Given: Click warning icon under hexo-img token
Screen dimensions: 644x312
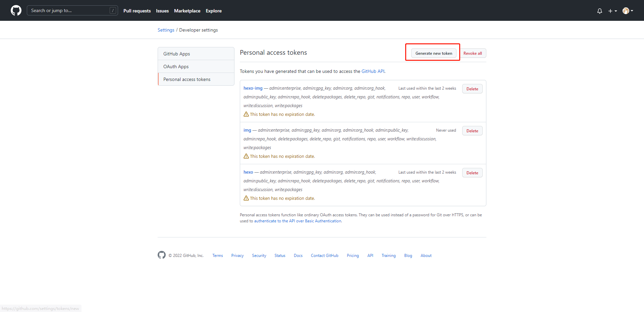Looking at the screenshot, I should (246, 114).
